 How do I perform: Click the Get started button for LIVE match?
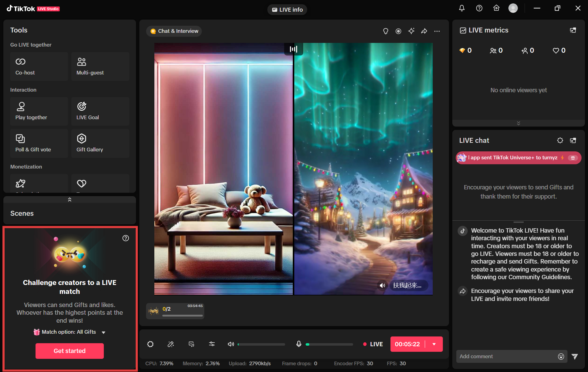point(70,351)
